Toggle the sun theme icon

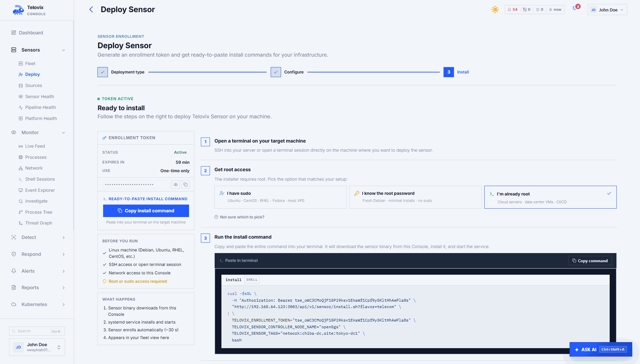495,9
